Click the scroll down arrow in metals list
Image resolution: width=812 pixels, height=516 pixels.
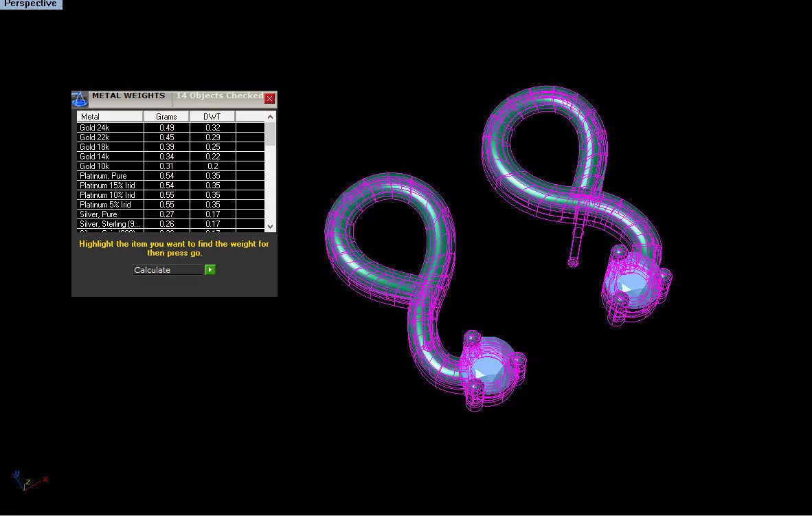point(270,227)
